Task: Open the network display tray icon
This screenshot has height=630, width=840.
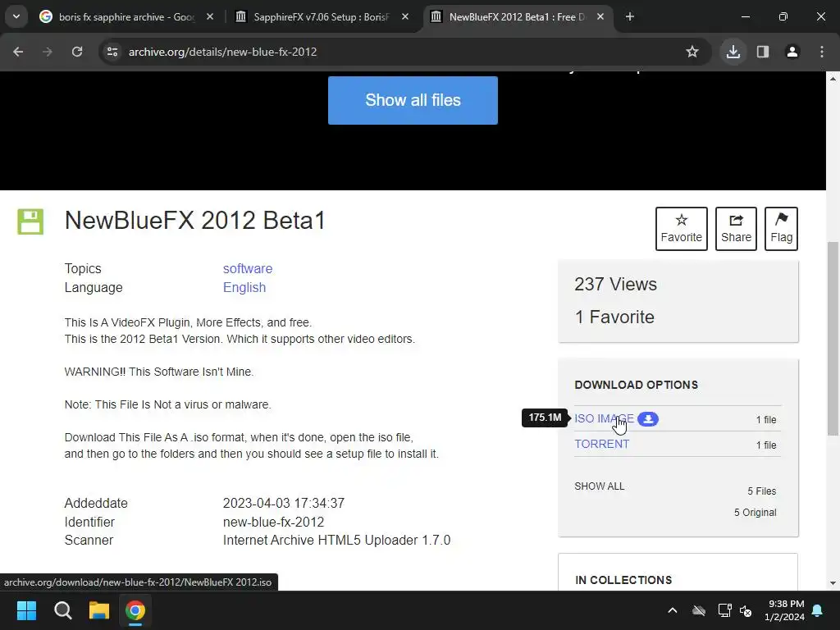Action: (x=724, y=610)
